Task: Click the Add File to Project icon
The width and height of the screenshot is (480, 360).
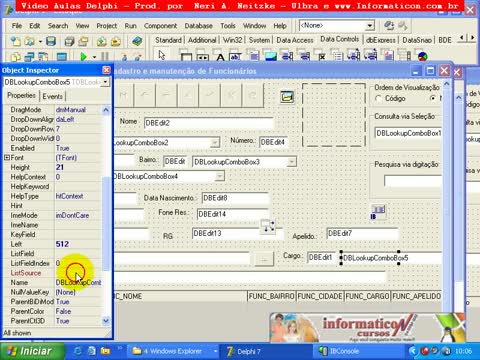Action: pyautogui.click(x=102, y=41)
